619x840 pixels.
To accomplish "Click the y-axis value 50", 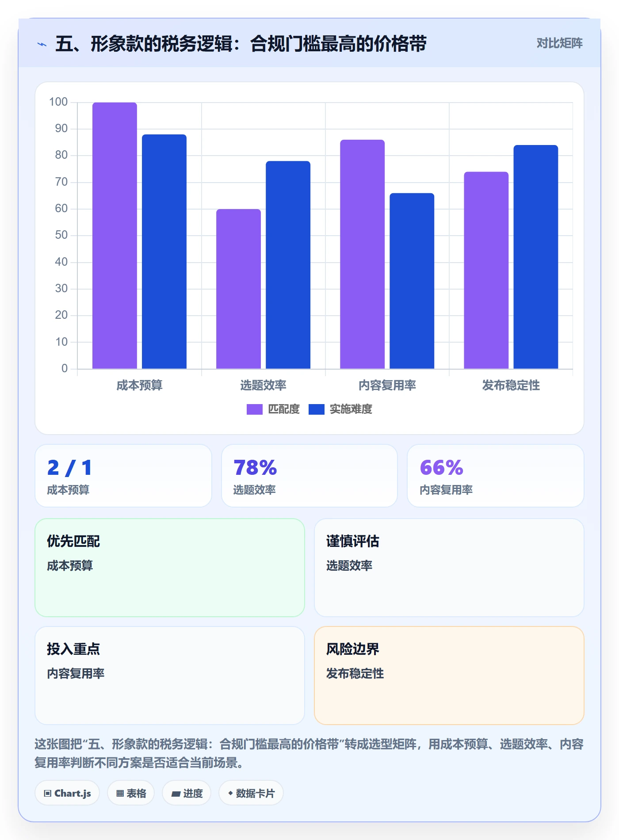I will [61, 235].
